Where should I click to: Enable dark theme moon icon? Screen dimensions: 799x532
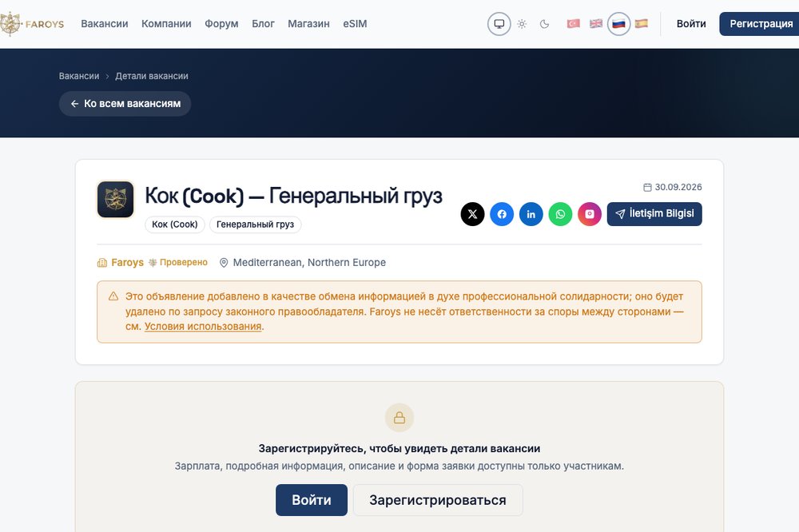pos(544,24)
